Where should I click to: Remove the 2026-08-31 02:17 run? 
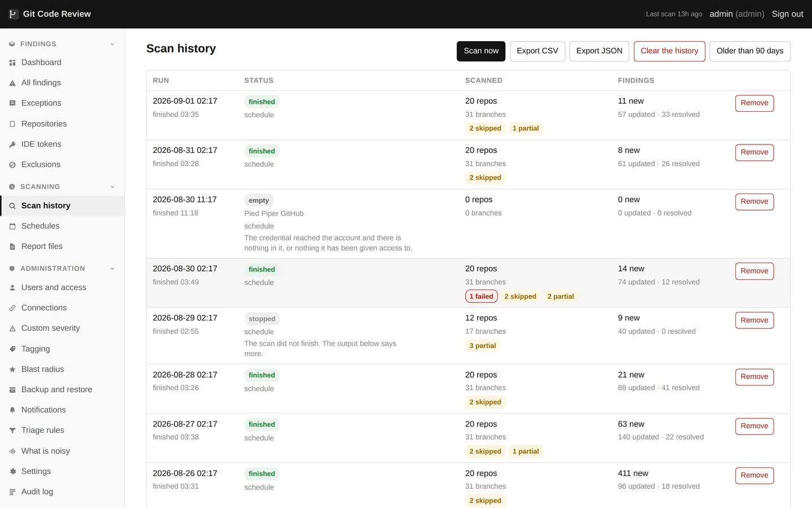point(754,152)
